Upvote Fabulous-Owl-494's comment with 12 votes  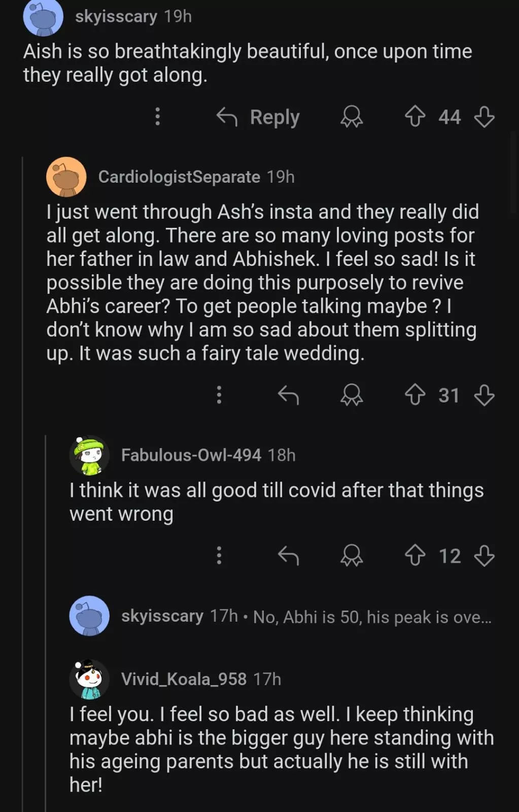(414, 555)
